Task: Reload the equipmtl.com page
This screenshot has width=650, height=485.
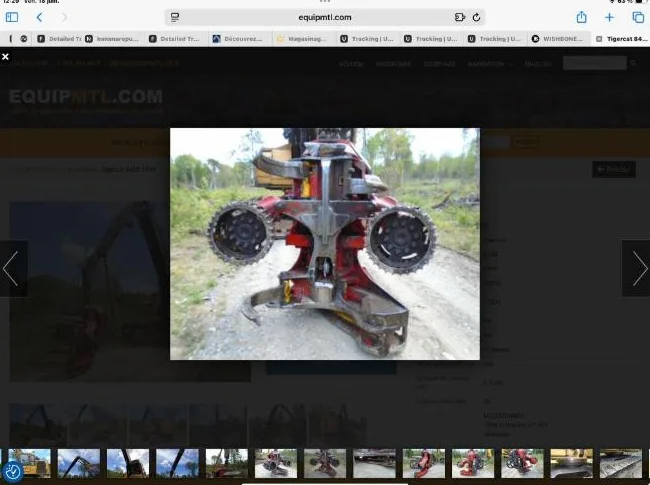Action: (x=476, y=17)
